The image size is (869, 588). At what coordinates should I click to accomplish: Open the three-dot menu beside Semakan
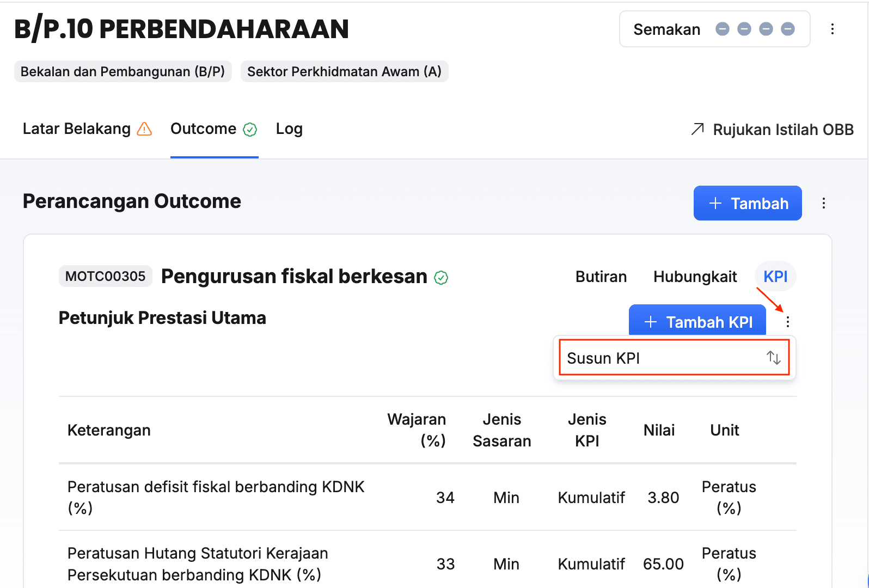tap(832, 29)
